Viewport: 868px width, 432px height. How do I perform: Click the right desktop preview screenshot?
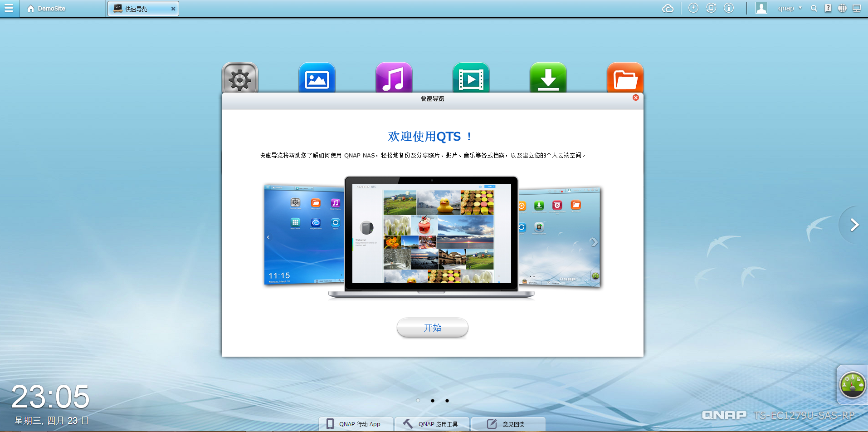click(x=559, y=237)
